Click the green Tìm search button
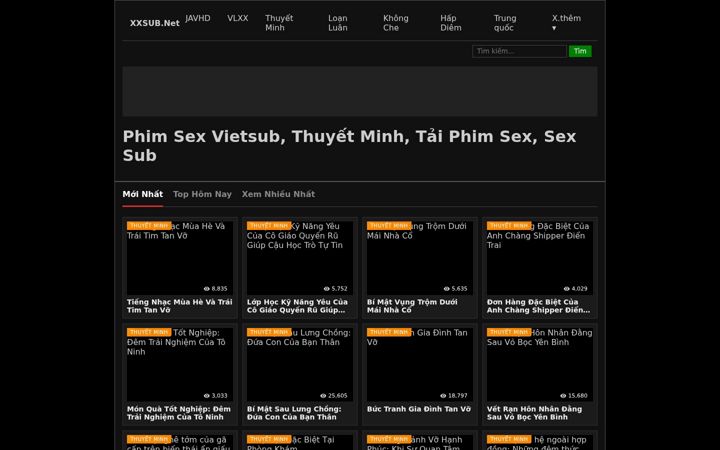Image resolution: width=720 pixels, height=450 pixels. [x=580, y=51]
